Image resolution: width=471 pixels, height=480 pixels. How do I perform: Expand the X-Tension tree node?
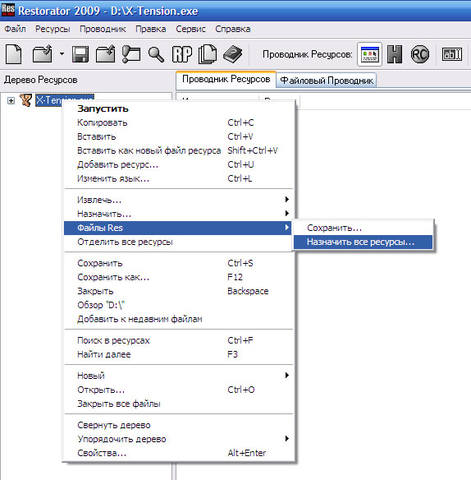coord(11,100)
